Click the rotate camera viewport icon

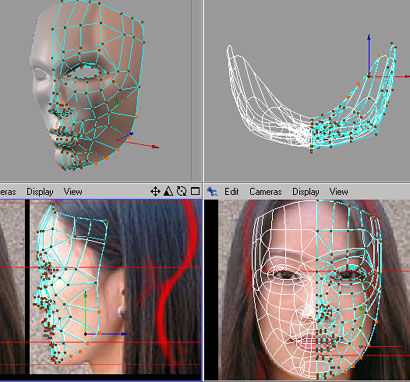182,191
